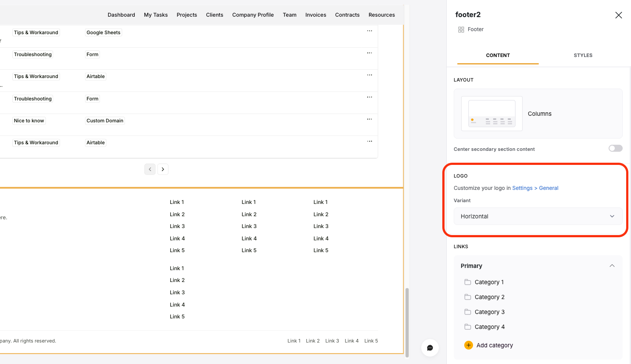This screenshot has width=631, height=364.
Task: Select the Category 4 folder icon
Action: (x=467, y=327)
